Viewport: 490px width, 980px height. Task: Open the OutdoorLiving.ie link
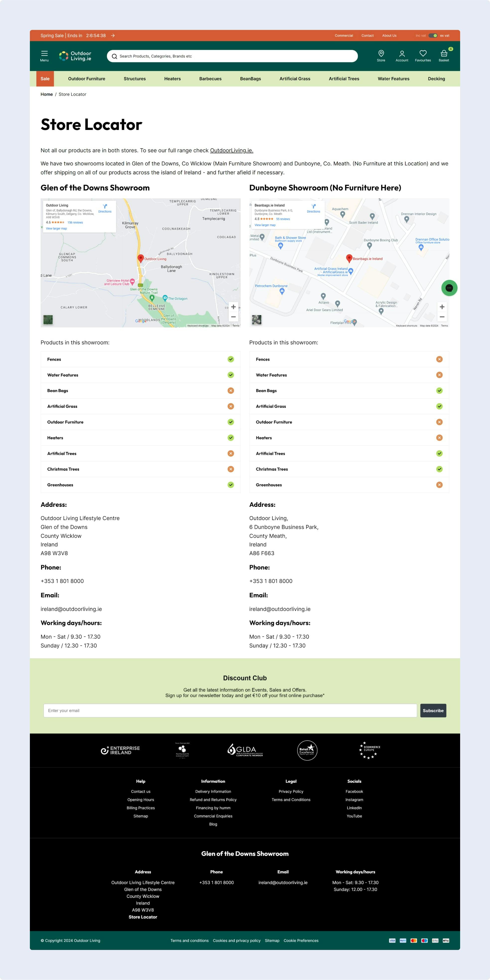click(231, 150)
